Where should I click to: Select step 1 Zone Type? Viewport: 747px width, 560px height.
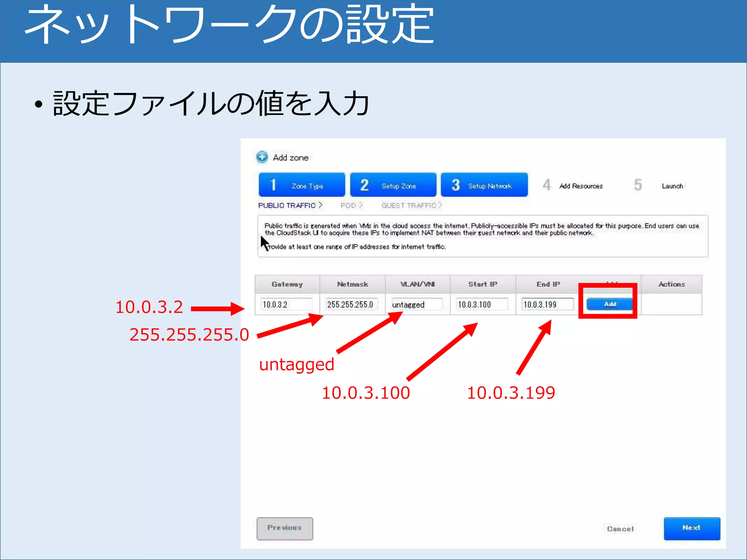[x=302, y=185]
